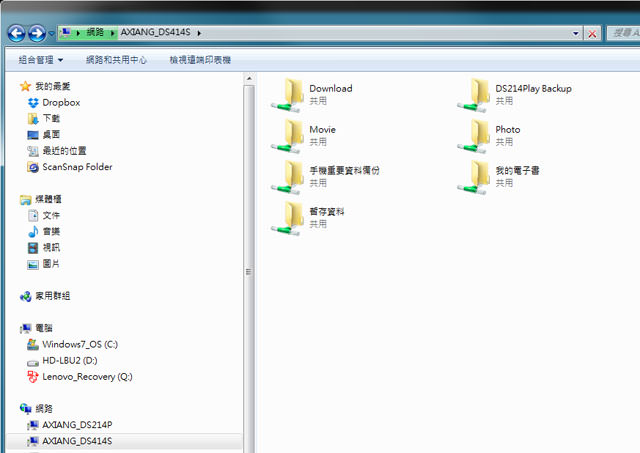Open the recent pages dropdown next to Forward
Screen dimensions: 640x453
click(x=51, y=33)
